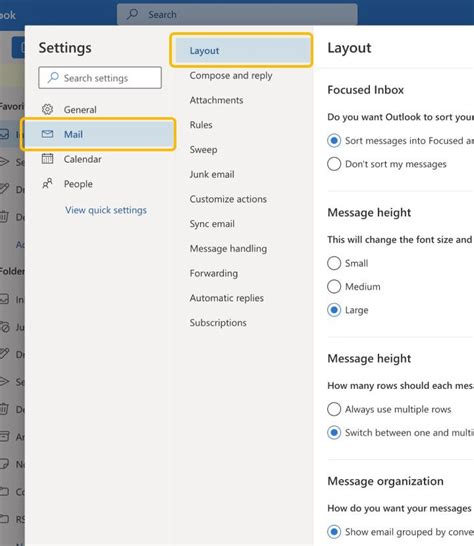Viewport: 474px width, 546px height.
Task: Select Small message height
Action: (334, 263)
